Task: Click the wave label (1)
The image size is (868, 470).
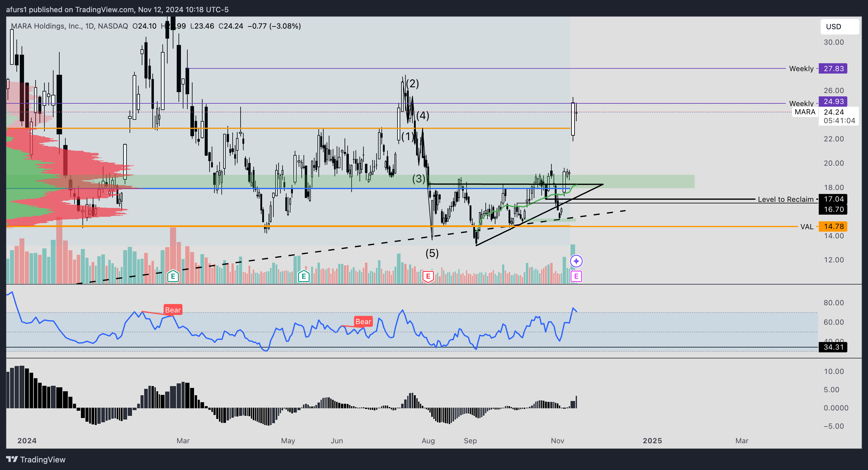Action: 408,137
